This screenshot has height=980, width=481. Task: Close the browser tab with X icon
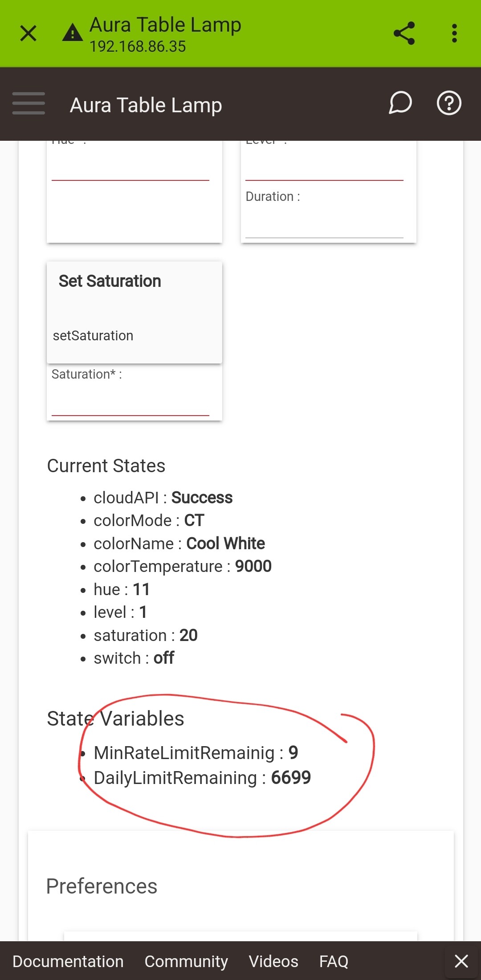click(29, 33)
